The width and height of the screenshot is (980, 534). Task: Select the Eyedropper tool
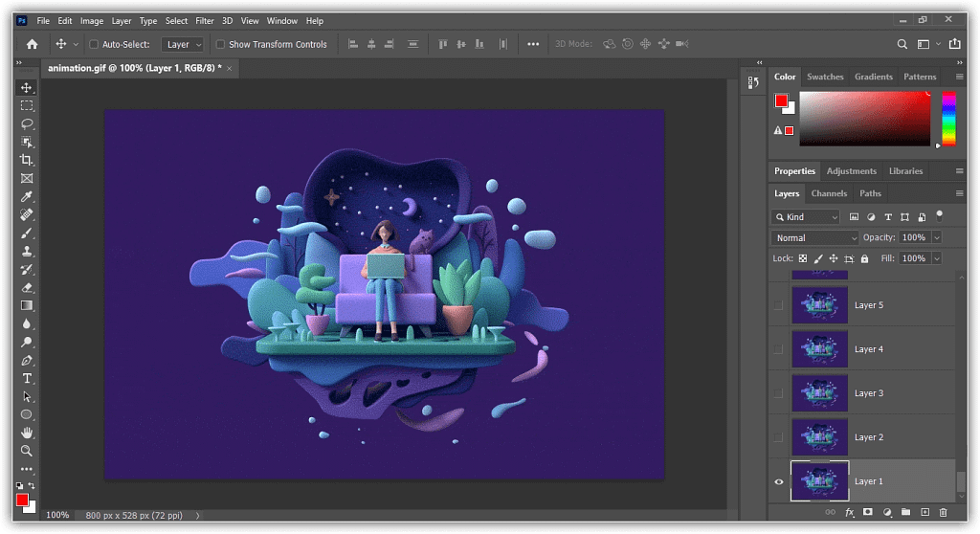click(x=27, y=196)
